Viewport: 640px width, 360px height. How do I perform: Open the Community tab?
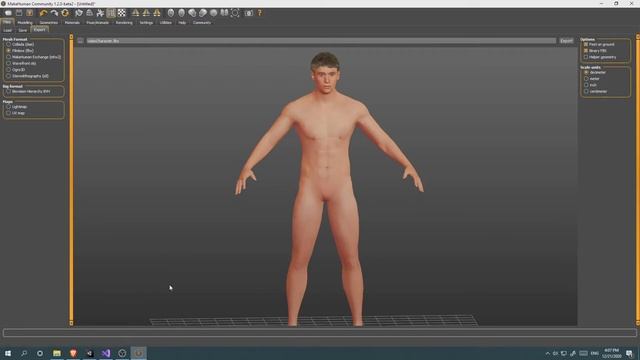click(x=202, y=22)
